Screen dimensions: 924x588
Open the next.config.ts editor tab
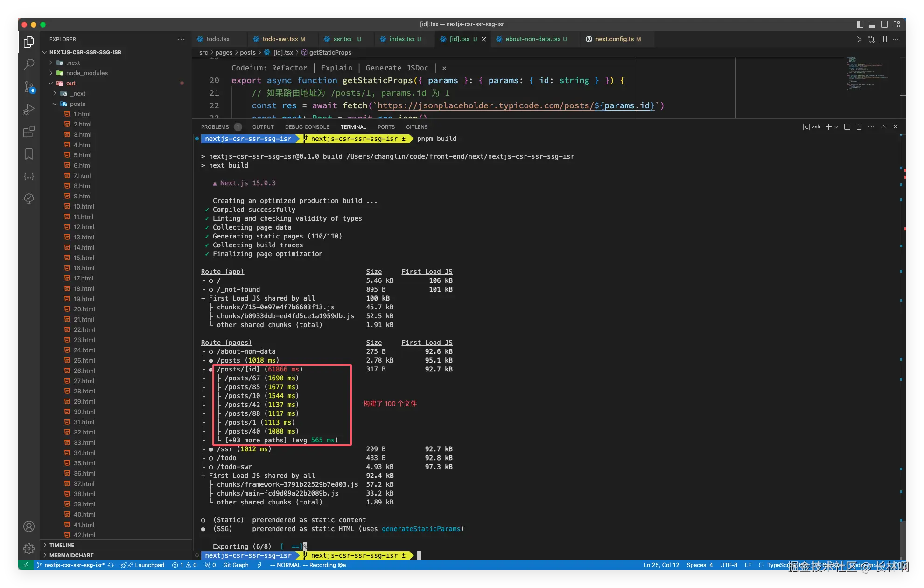[x=614, y=39]
